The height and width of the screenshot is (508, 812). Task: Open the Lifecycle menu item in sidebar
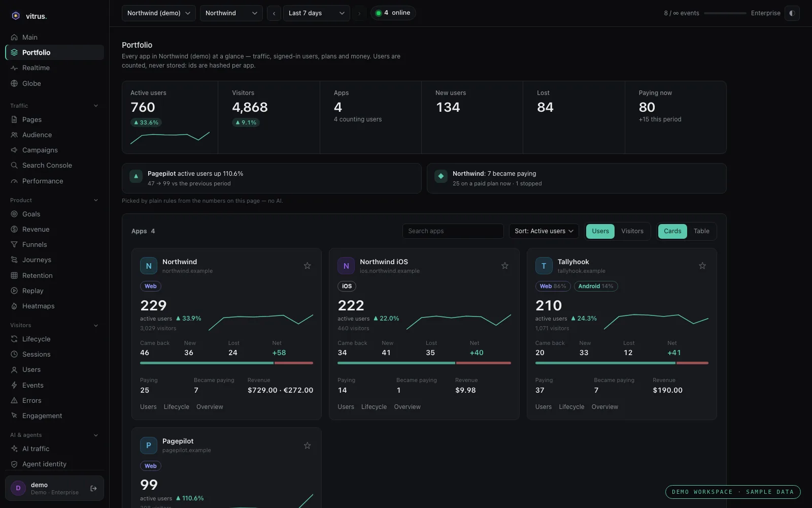[x=54, y=339]
